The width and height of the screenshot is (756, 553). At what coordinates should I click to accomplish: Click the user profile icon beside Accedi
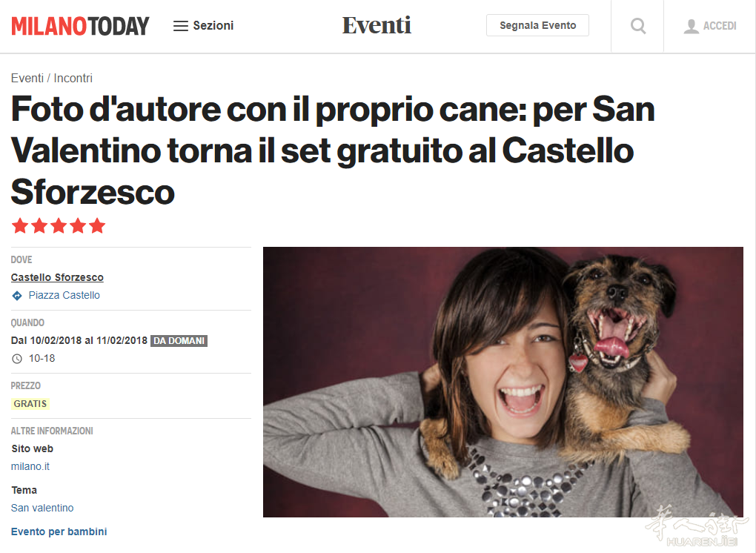pyautogui.click(x=691, y=26)
